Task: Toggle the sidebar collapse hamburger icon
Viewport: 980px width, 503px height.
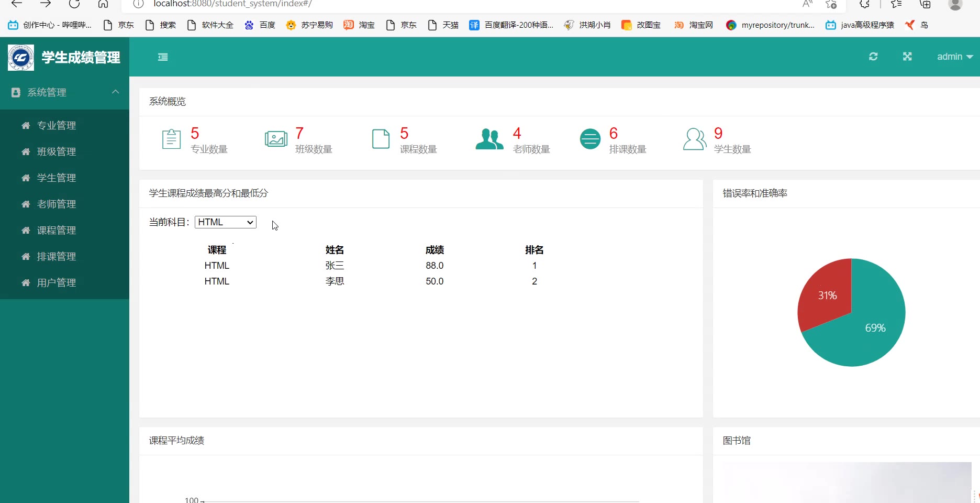Action: [163, 57]
